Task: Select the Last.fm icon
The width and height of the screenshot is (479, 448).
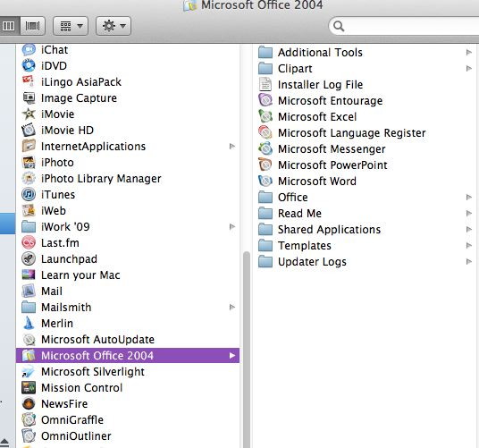Action: click(29, 242)
